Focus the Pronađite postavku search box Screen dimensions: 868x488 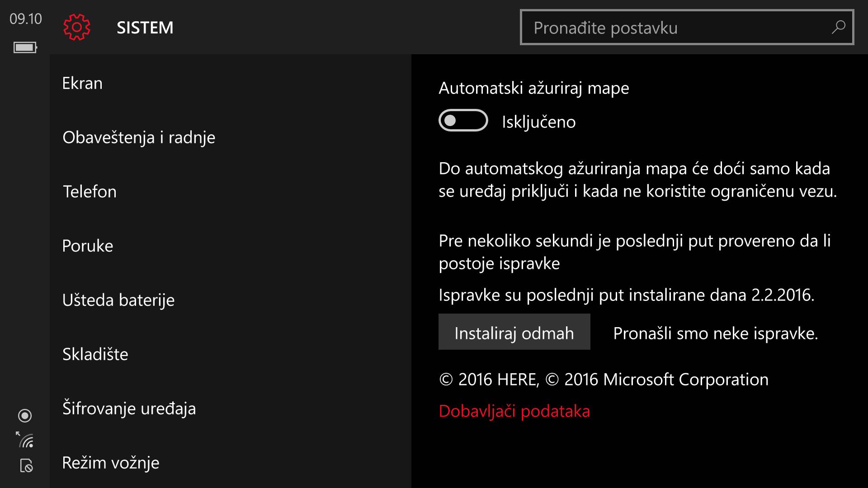(x=678, y=28)
